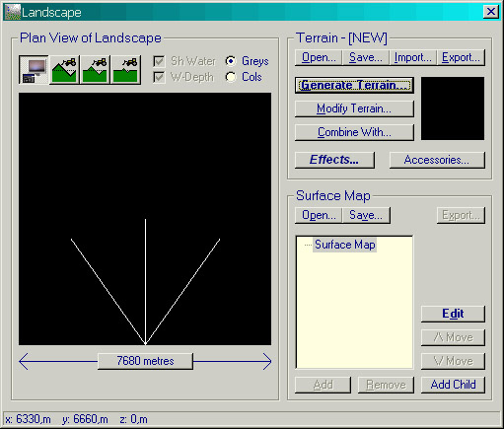The width and height of the screenshot is (504, 429).
Task: Click the Landscape title bar app icon
Action: tap(13, 12)
